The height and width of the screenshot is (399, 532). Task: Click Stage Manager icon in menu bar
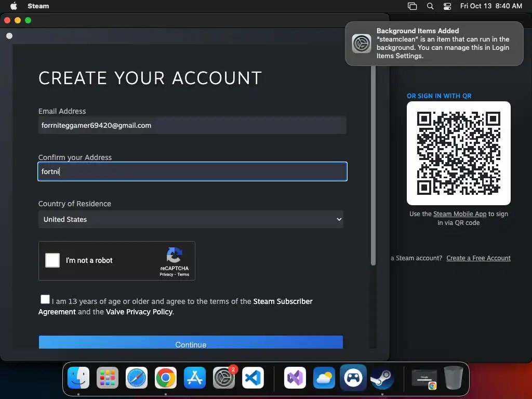412,6
